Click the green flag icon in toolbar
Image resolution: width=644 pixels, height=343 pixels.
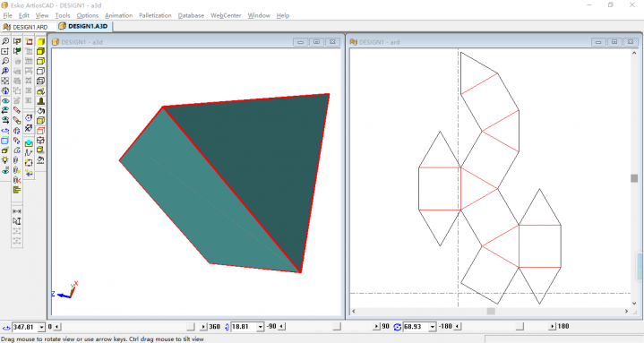(17, 51)
